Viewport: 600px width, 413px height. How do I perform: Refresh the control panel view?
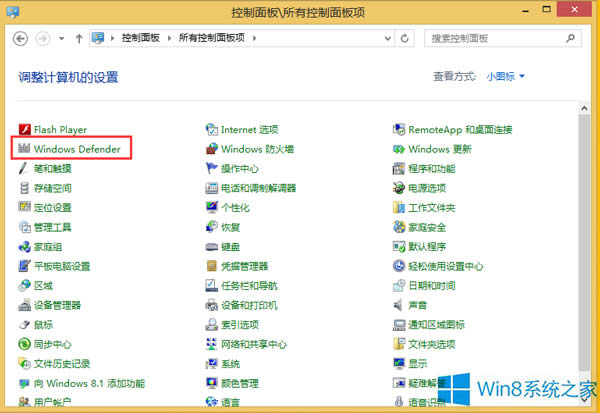pyautogui.click(x=404, y=38)
